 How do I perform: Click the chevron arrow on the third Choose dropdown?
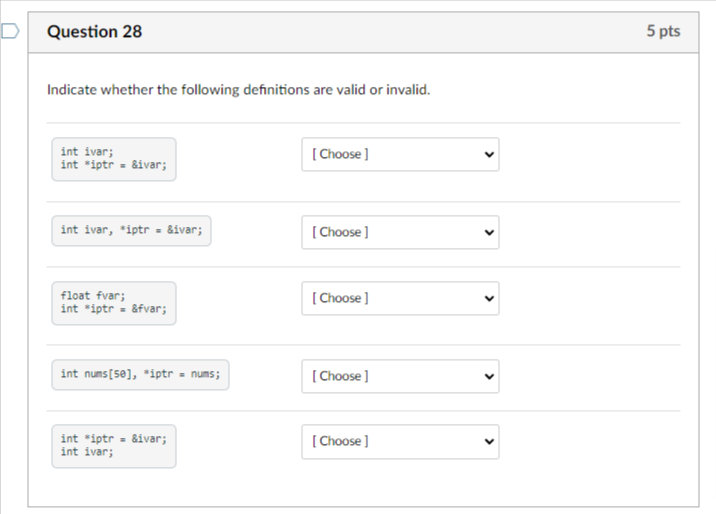(x=489, y=299)
